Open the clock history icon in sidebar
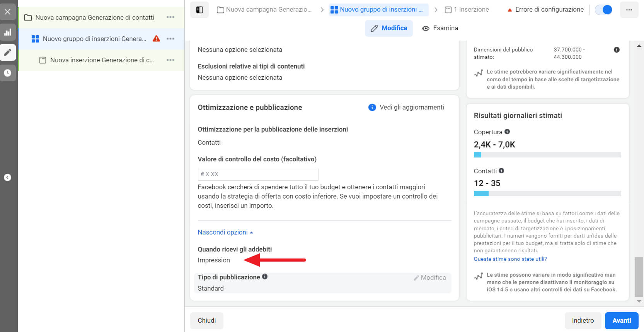The height and width of the screenshot is (332, 644). click(x=8, y=73)
